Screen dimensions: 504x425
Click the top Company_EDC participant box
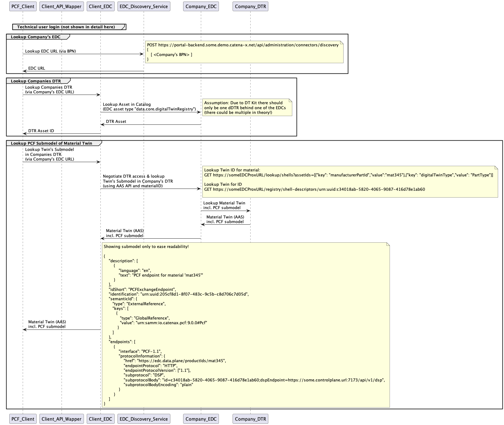201,7
